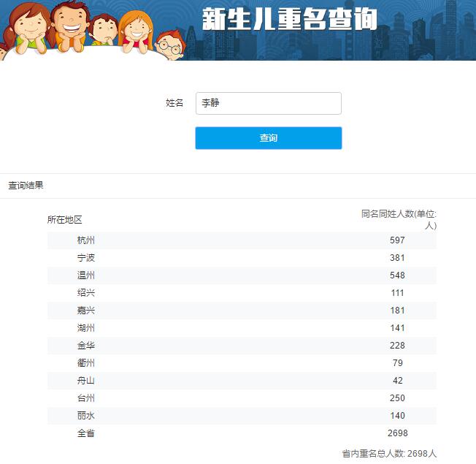Screen dimensions: 476x464
Task: Select the 宁波 region cell
Action: tap(86, 258)
